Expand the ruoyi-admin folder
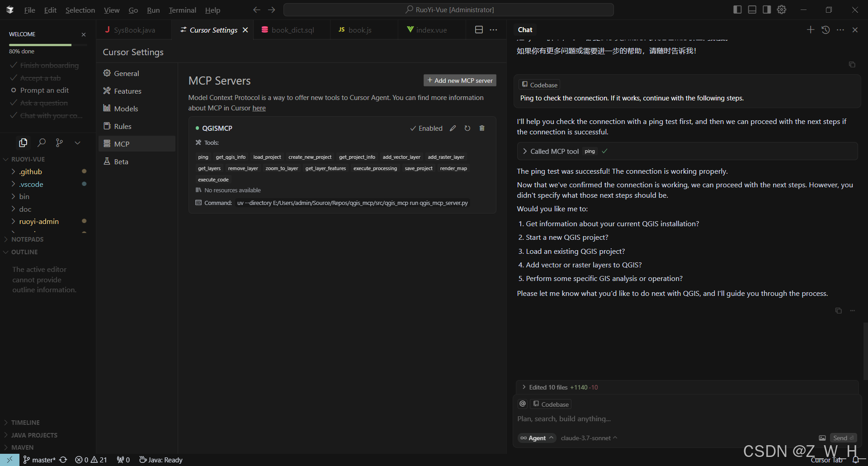Image resolution: width=868 pixels, height=466 pixels. (x=47, y=222)
